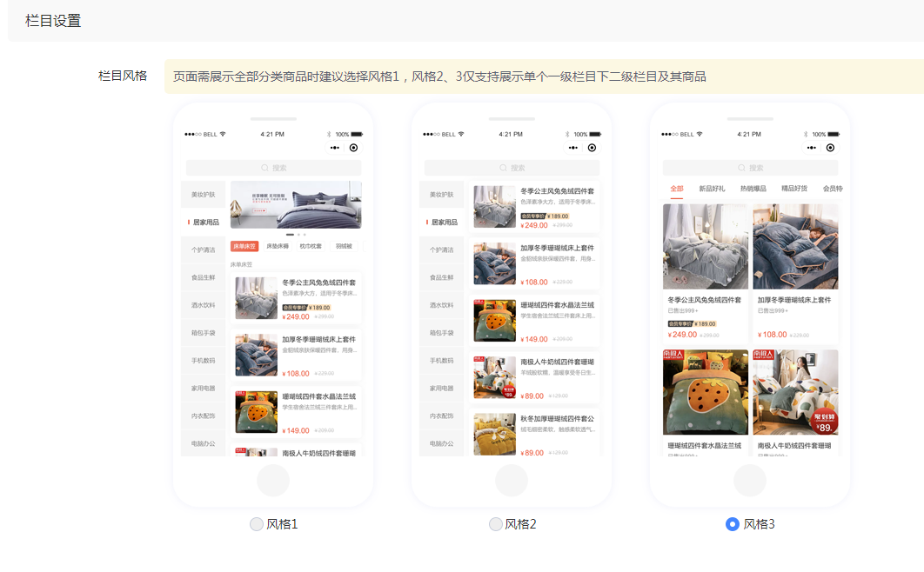Choose 家用电器 category in 风格2 sidebar
The image size is (924, 572).
(441, 388)
